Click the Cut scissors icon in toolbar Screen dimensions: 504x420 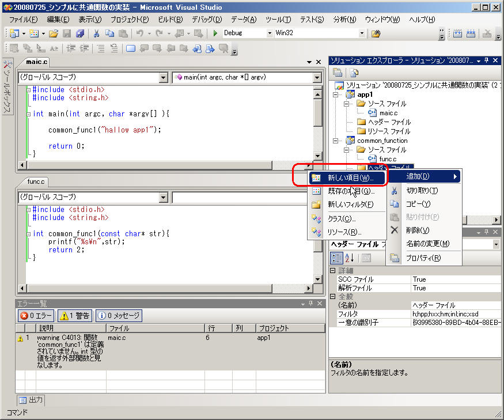[96, 33]
